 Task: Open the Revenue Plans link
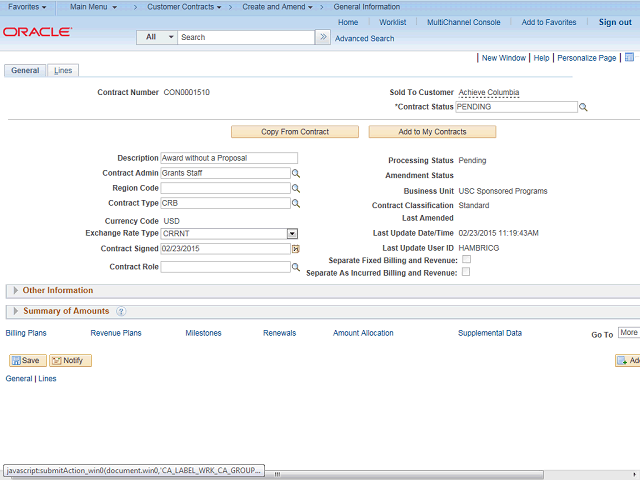116,333
